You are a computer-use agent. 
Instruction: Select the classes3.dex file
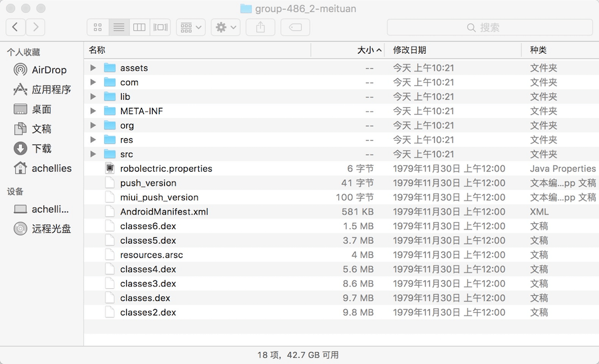pos(148,284)
